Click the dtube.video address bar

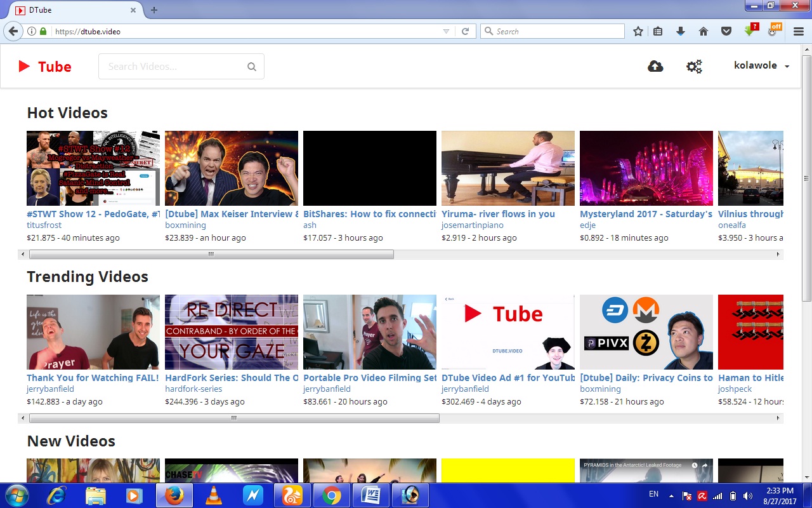click(247, 31)
